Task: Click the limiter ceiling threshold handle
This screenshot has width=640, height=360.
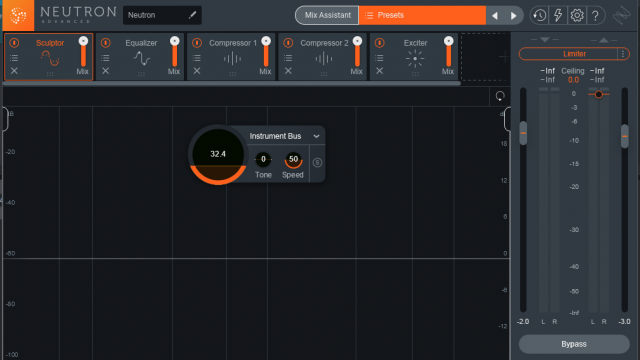Action: 599,94
